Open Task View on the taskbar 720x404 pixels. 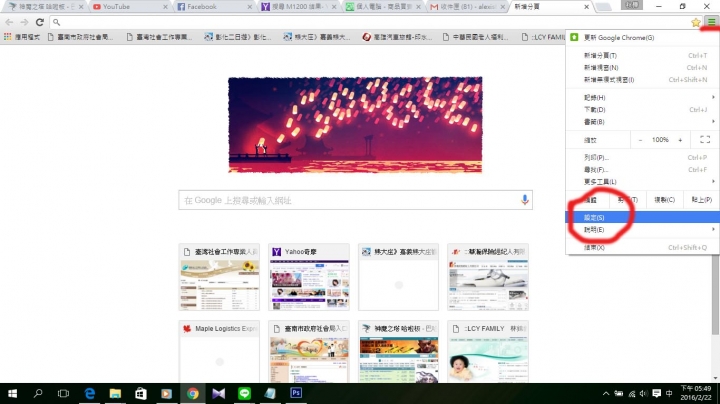click(x=63, y=393)
